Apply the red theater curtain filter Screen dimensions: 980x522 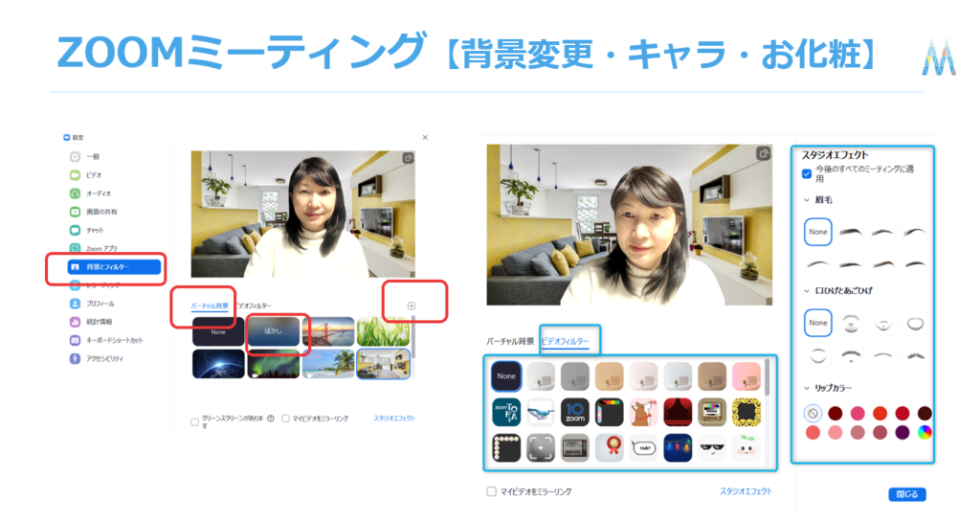[x=679, y=413]
